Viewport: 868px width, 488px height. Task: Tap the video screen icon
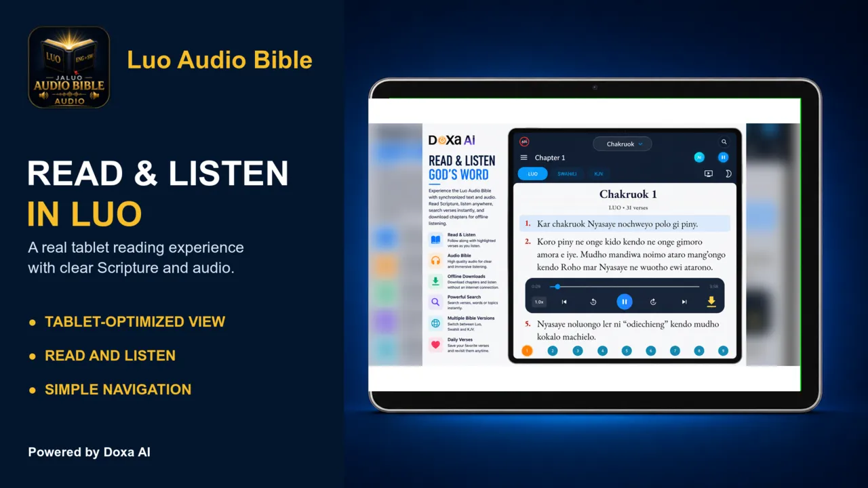coord(709,174)
